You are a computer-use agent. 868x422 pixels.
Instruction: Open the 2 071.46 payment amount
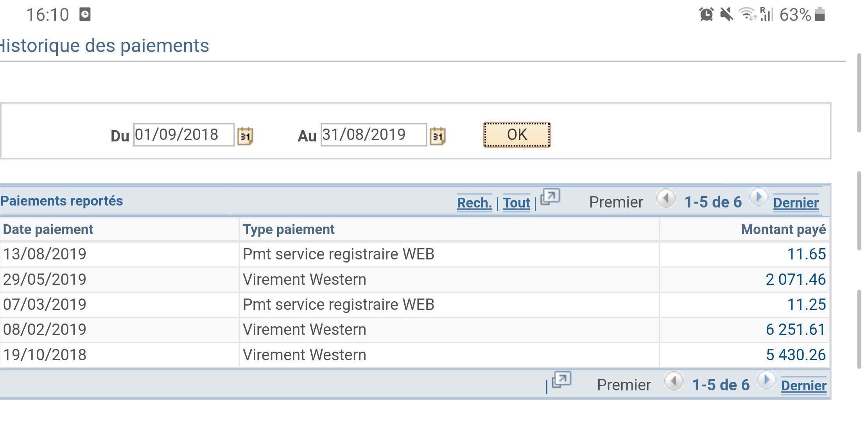(796, 279)
